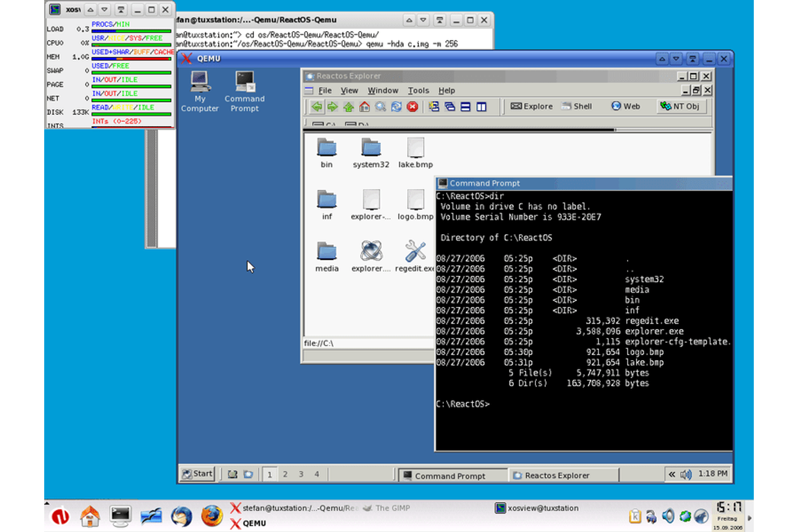Click the Home icon in Explorer toolbar
The height and width of the screenshot is (532, 798).
point(364,107)
